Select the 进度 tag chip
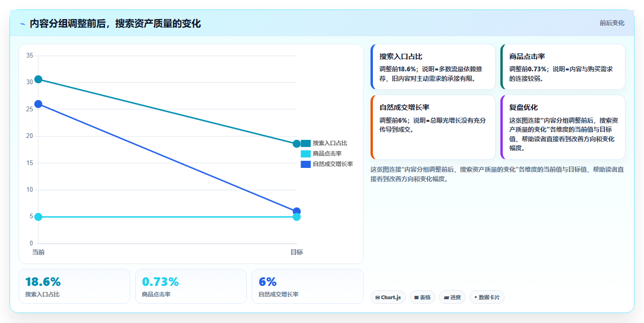Image resolution: width=644 pixels, height=323 pixels. [452, 297]
